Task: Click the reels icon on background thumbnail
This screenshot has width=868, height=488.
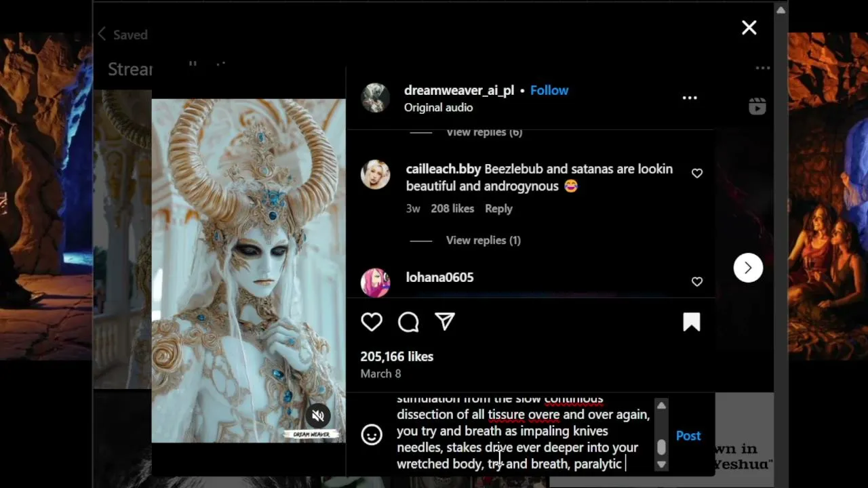Action: pyautogui.click(x=757, y=106)
